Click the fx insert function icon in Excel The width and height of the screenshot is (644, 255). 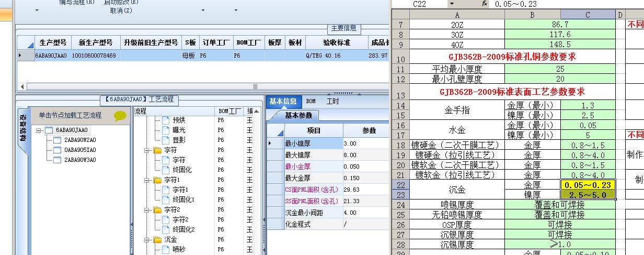tap(485, 4)
